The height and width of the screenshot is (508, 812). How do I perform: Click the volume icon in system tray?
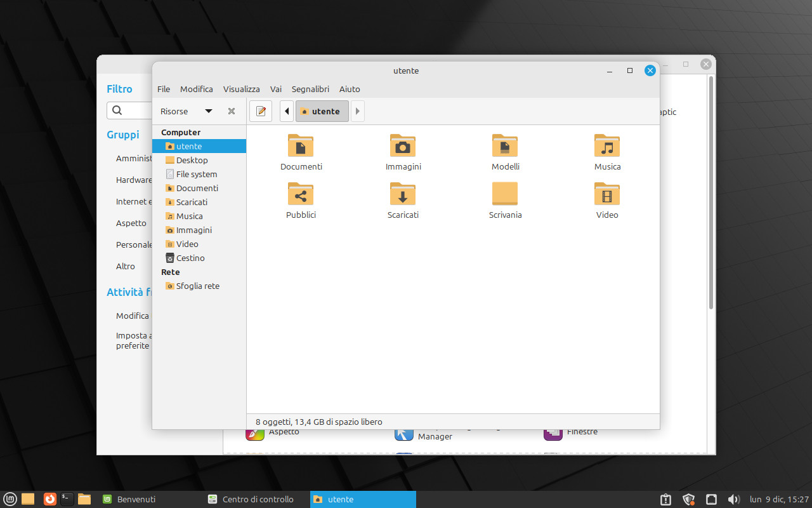point(733,500)
